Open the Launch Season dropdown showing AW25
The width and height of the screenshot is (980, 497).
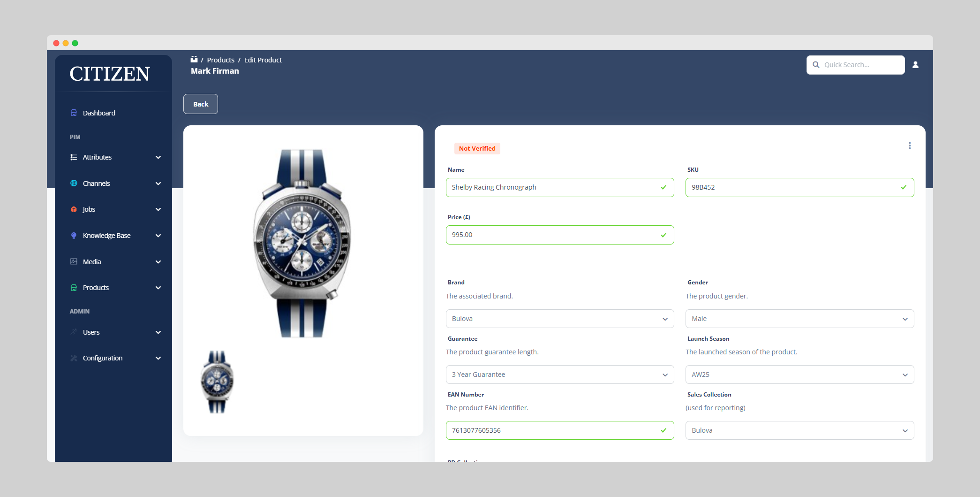coord(800,375)
